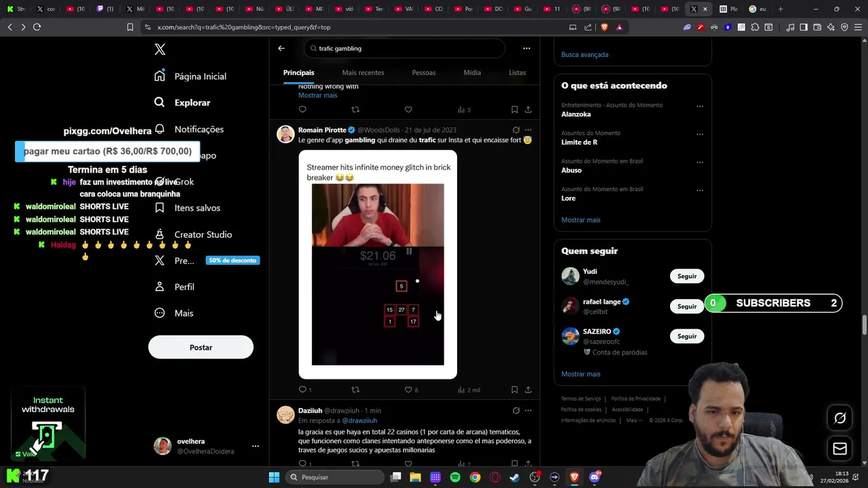Like Romain Pirotte's post

tap(408, 390)
